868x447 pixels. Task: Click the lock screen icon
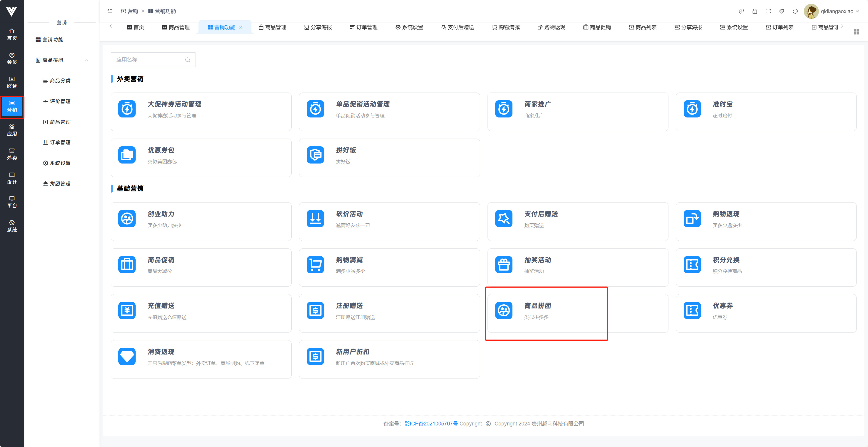(x=754, y=11)
